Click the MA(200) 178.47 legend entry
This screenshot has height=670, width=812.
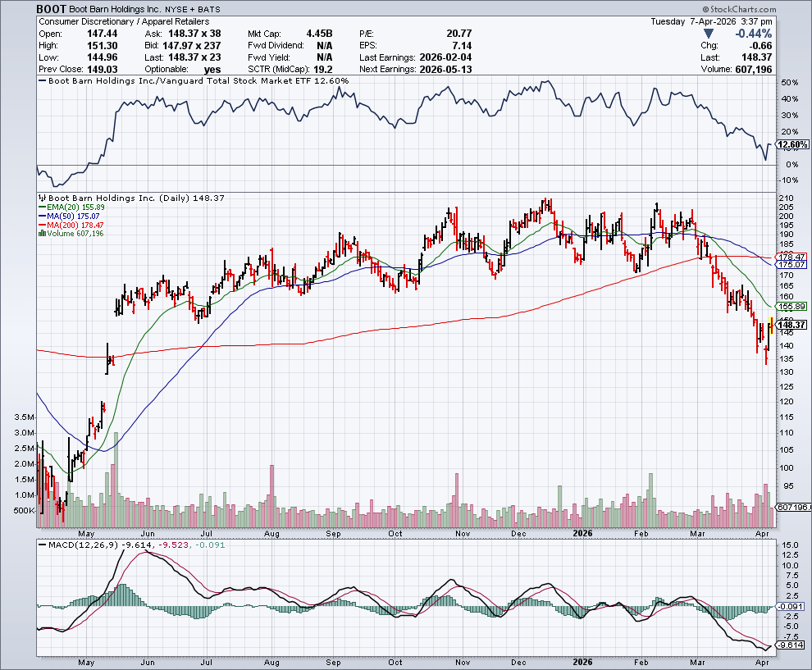(x=71, y=225)
